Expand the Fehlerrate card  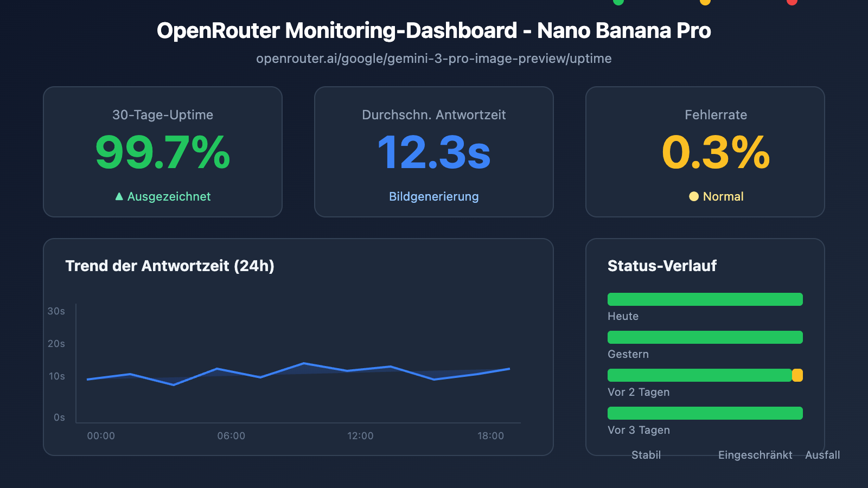[x=705, y=152]
